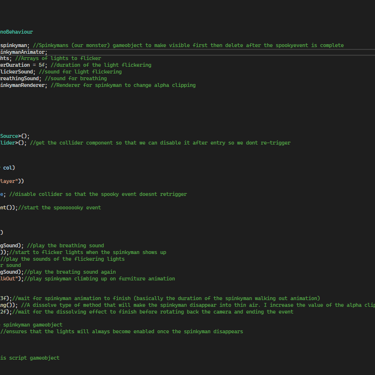The width and height of the screenshot is (375, 375).
Task: Click comment '//start to flicker lights when the spinkyman shows up'
Action: [88, 252]
